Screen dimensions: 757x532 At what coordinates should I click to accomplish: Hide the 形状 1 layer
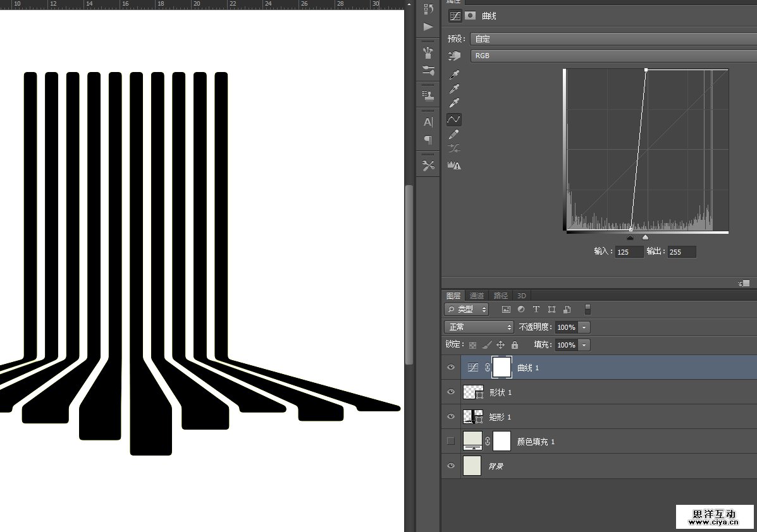pyautogui.click(x=451, y=392)
